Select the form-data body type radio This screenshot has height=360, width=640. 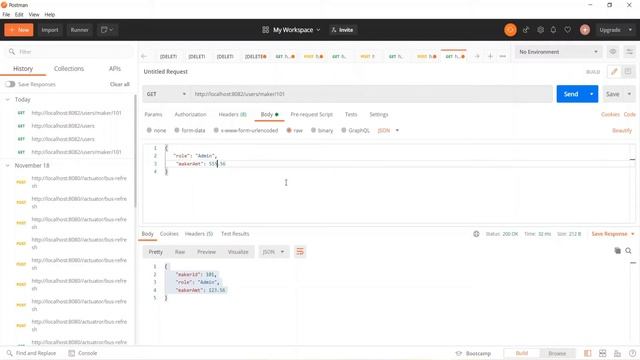tap(177, 130)
